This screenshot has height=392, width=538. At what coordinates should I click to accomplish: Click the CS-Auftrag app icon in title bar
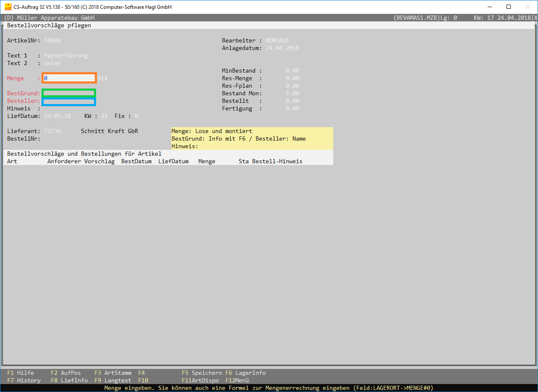(x=8, y=7)
